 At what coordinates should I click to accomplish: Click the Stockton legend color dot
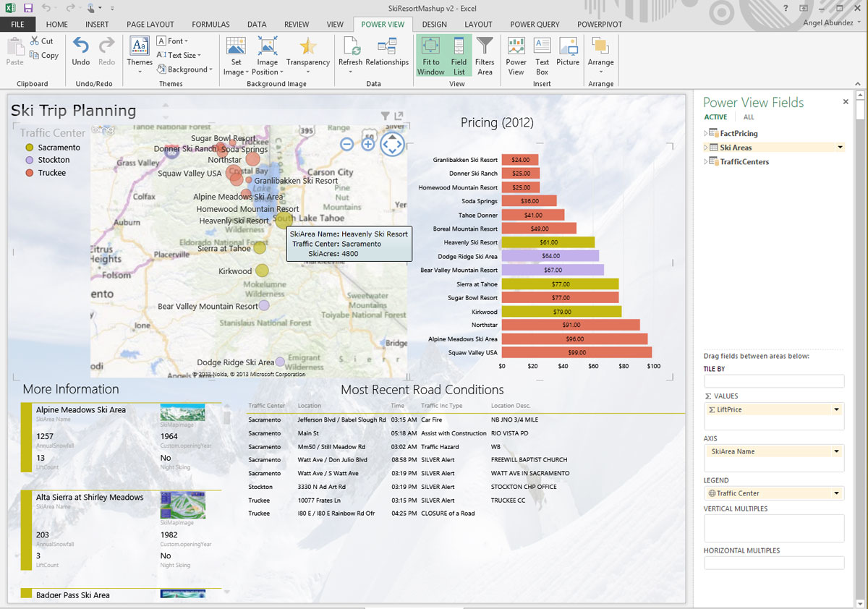(x=29, y=160)
